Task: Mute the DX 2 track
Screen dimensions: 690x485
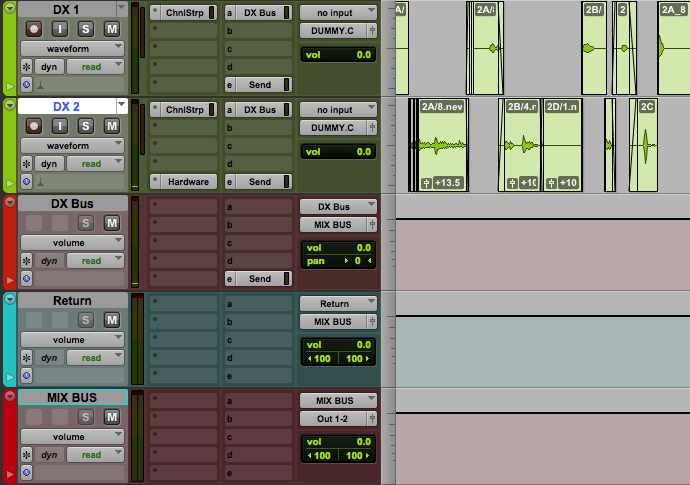Action: (112, 126)
